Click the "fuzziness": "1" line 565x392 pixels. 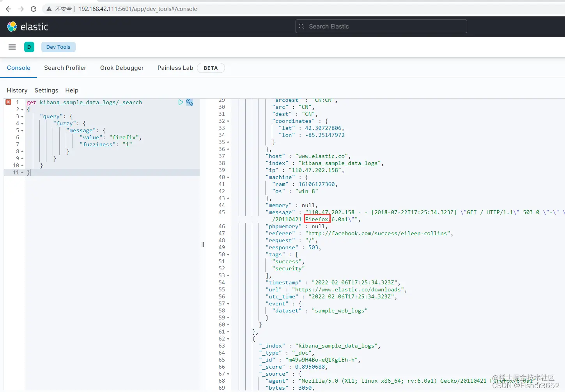coord(106,144)
